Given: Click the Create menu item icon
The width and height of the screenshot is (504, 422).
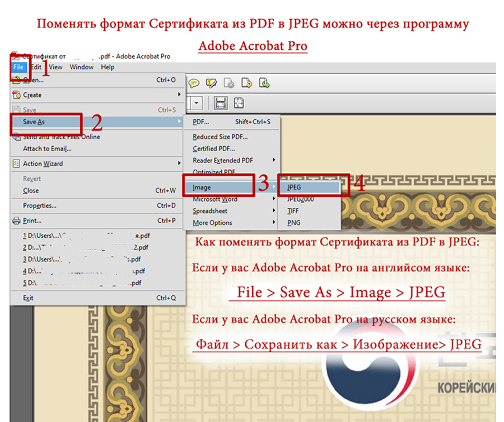Looking at the screenshot, I should (x=16, y=95).
